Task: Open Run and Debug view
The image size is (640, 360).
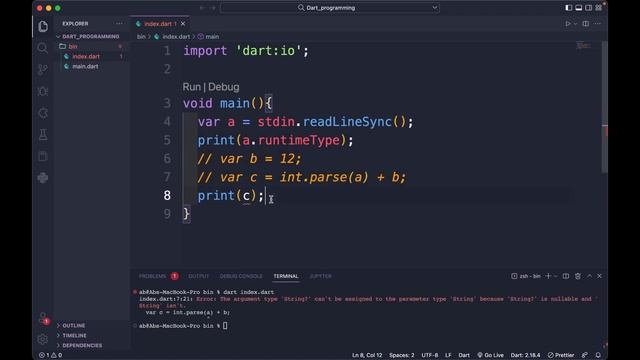Action: tap(43, 91)
